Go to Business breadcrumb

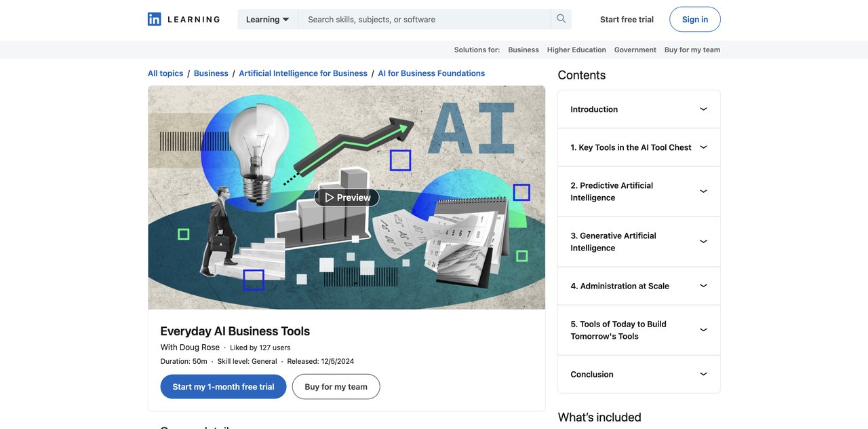point(211,73)
